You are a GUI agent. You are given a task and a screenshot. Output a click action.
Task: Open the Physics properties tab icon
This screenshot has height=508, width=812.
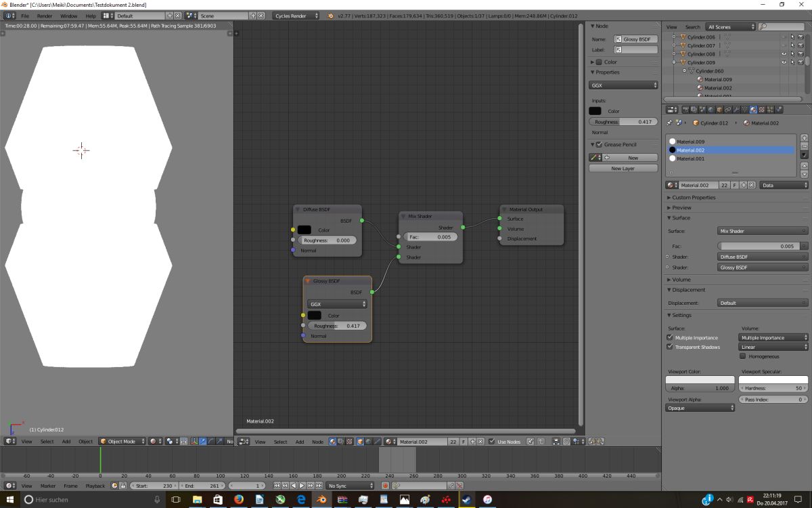point(778,109)
